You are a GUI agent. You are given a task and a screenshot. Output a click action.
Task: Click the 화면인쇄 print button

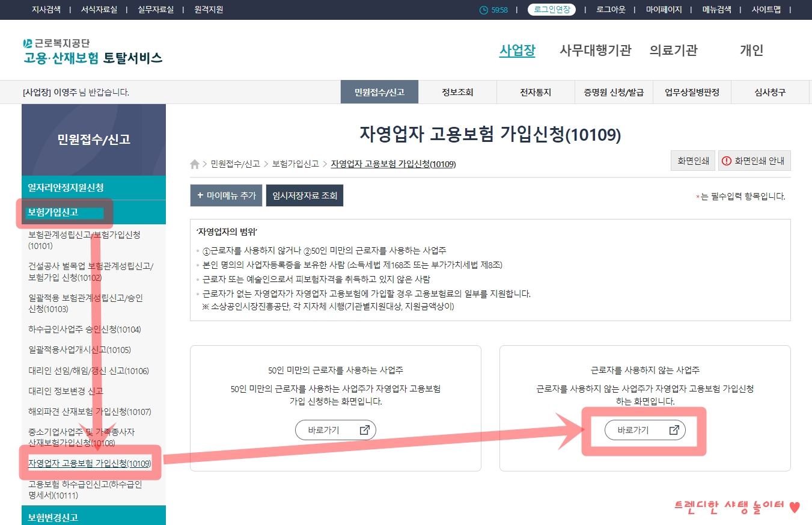692,161
